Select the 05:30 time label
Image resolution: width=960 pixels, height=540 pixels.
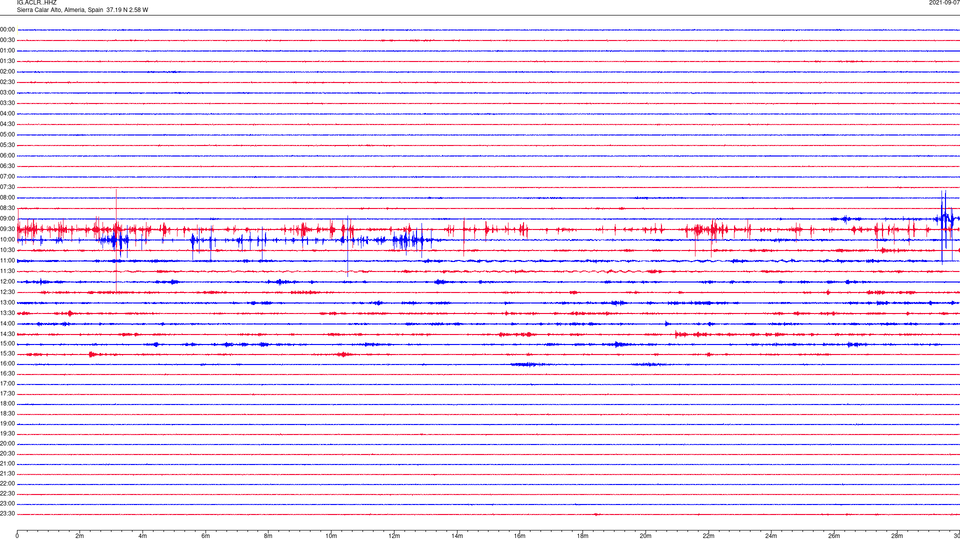[7, 146]
